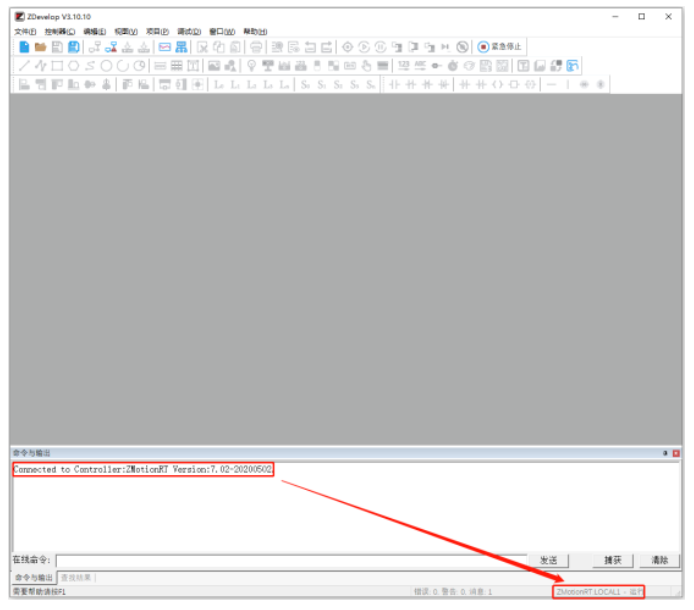The height and width of the screenshot is (610, 694).
Task: Click the blue Save All icon
Action: click(73, 46)
